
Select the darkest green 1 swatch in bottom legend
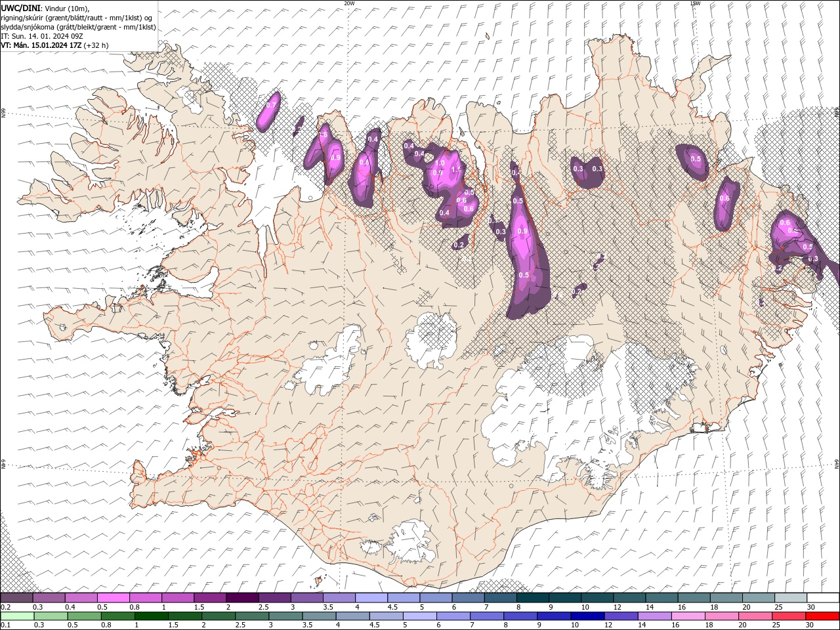(x=151, y=616)
